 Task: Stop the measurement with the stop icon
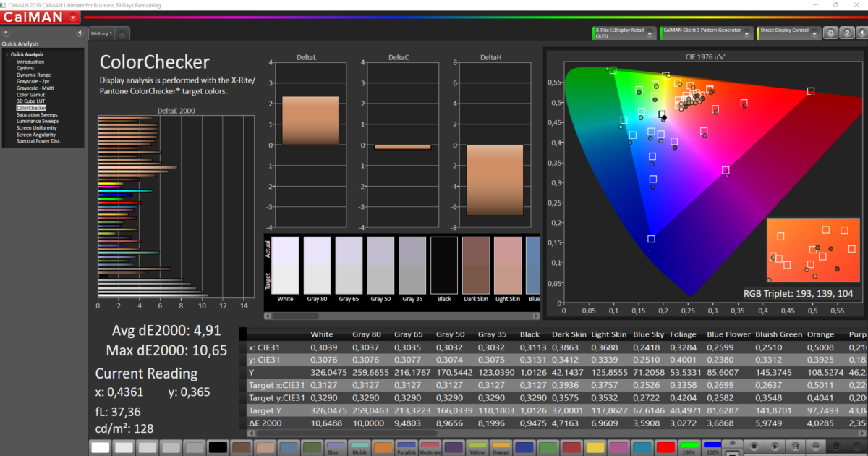click(x=754, y=447)
